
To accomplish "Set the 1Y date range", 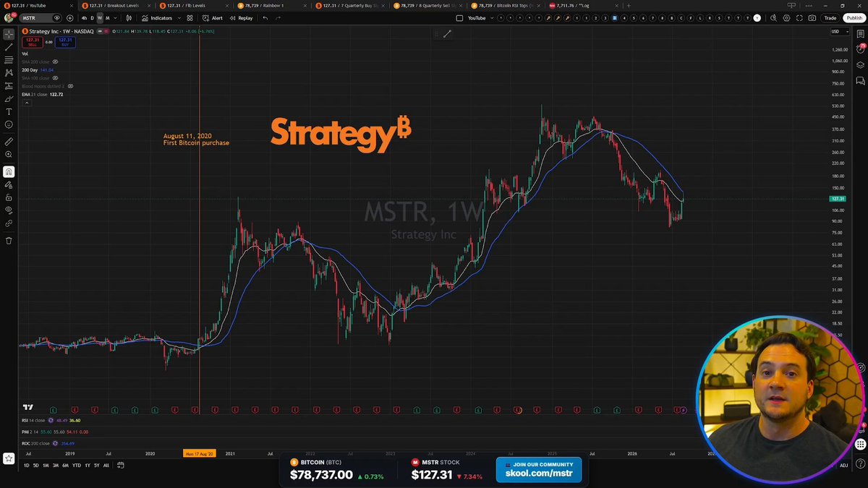I will pyautogui.click(x=87, y=465).
